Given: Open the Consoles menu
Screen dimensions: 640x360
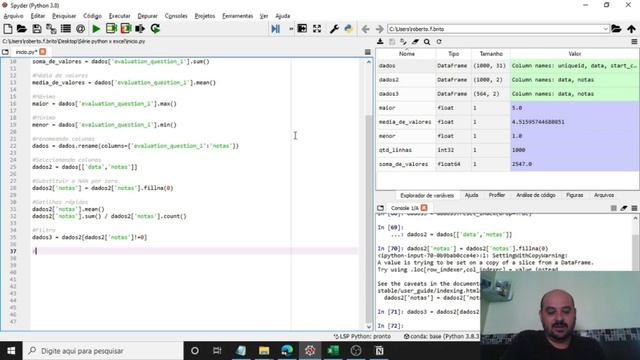Looking at the screenshot, I should pyautogui.click(x=176, y=16).
